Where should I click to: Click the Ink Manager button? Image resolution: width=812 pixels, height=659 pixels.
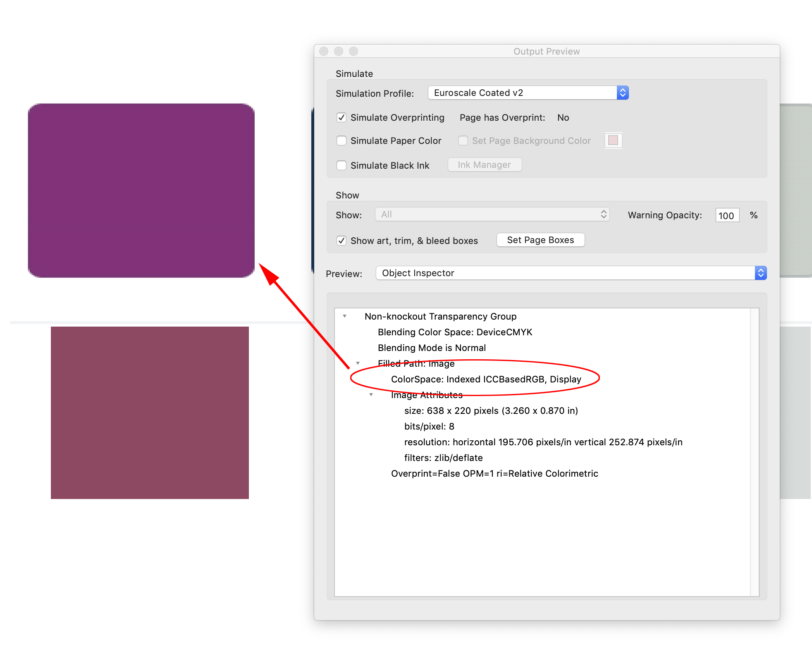[x=484, y=165]
